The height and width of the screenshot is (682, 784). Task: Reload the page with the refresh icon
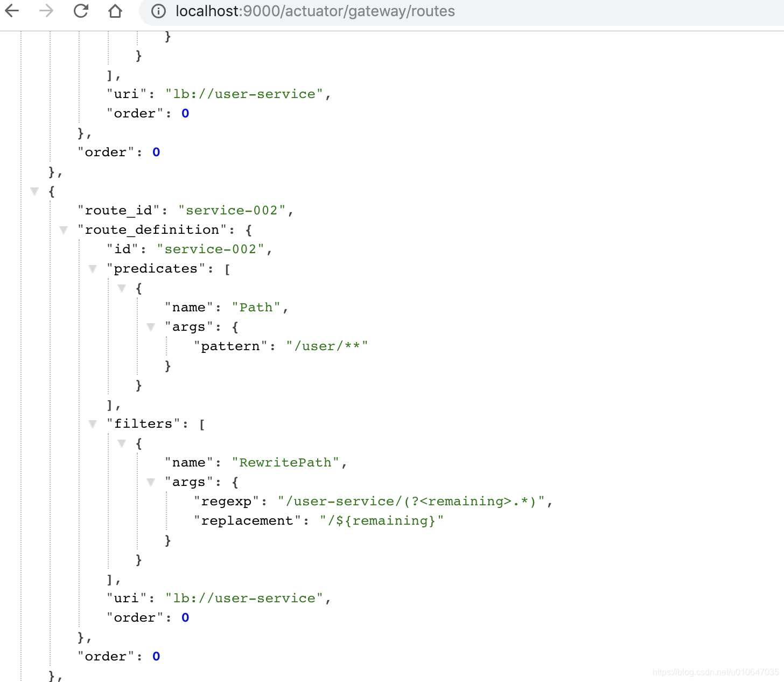81,11
